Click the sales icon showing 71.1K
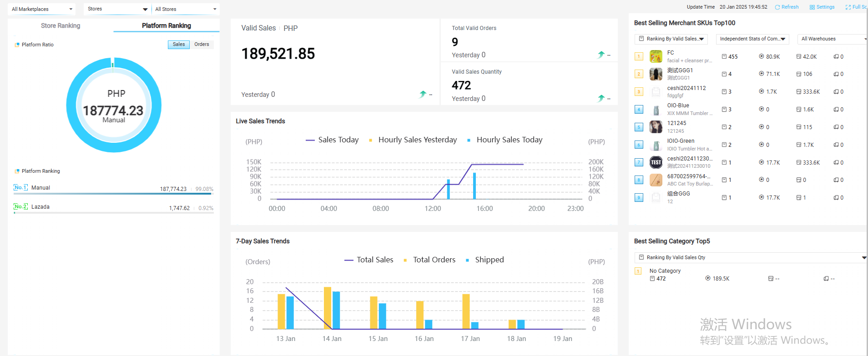Screen dimensions: 868x356 [x=762, y=74]
